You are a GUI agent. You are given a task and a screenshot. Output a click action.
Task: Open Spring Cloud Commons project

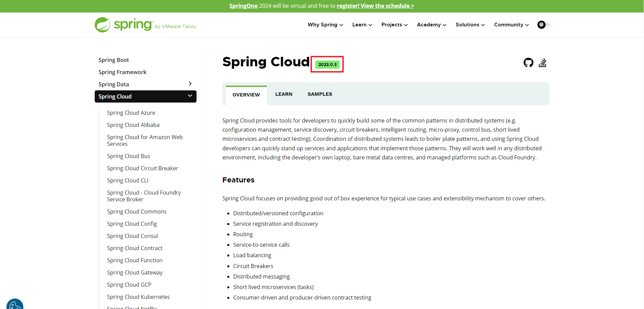pos(137,212)
